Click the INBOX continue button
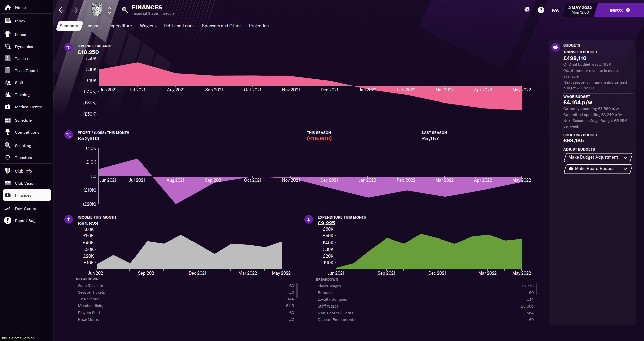Image resolution: width=644 pixels, height=341 pixels. (619, 10)
